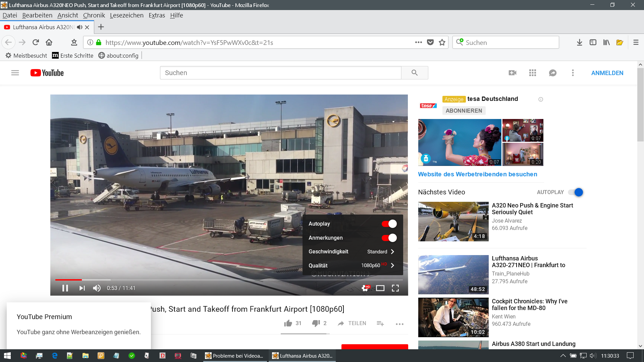The width and height of the screenshot is (644, 362).
Task: Pause the video playback
Action: pyautogui.click(x=65, y=288)
